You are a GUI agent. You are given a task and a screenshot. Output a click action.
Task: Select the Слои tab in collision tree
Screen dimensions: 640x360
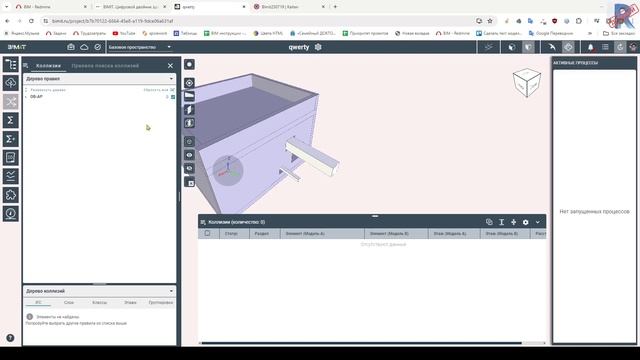(x=69, y=302)
